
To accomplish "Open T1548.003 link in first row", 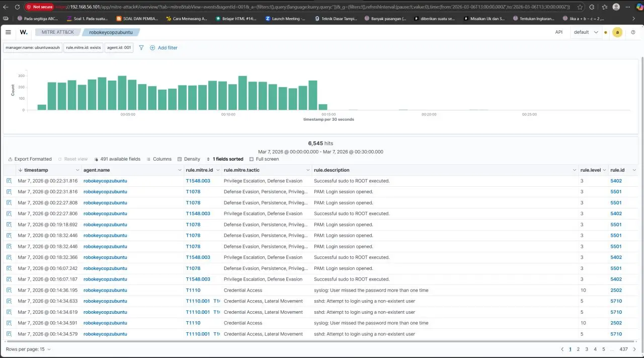I will (198, 181).
